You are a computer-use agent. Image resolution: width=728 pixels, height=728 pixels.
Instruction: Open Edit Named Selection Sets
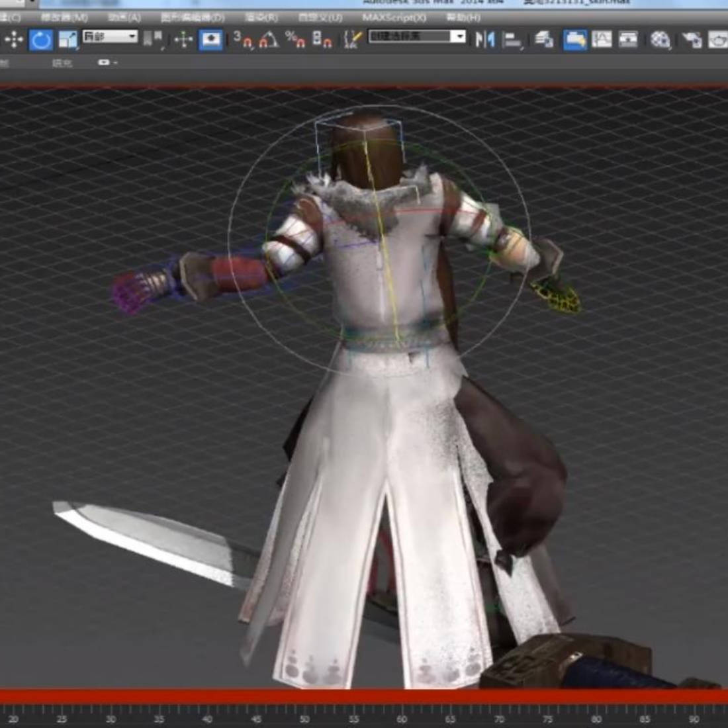click(353, 40)
